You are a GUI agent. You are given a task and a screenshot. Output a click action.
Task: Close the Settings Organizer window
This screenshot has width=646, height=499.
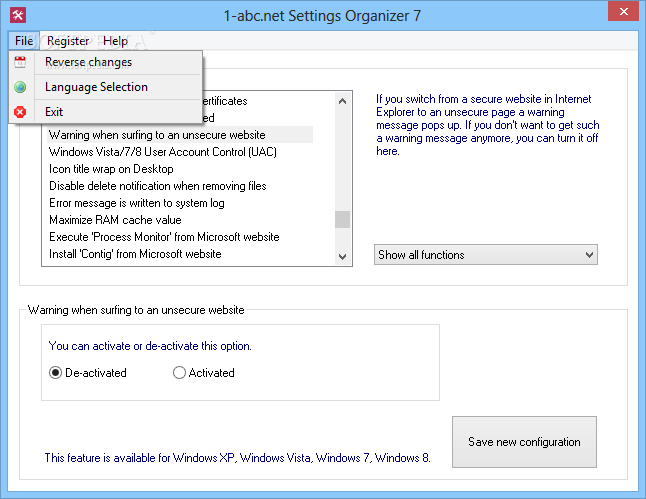tap(623, 12)
